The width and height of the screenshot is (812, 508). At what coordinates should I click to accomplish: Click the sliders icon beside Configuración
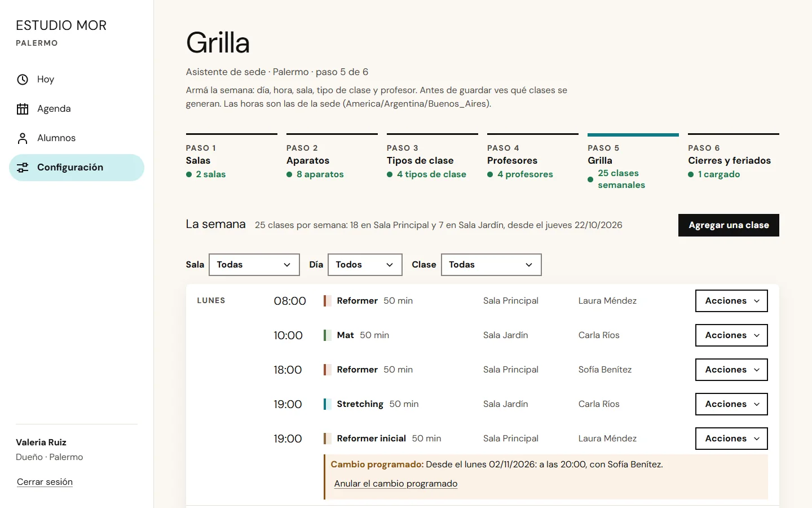23,168
